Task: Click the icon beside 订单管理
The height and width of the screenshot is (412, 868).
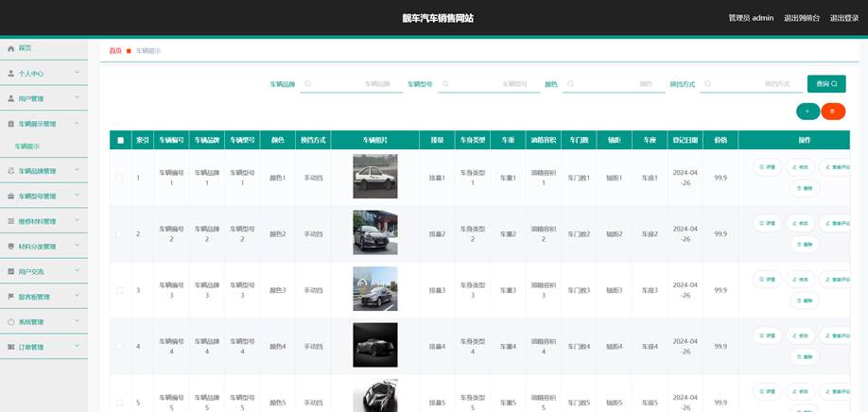Action: point(10,347)
